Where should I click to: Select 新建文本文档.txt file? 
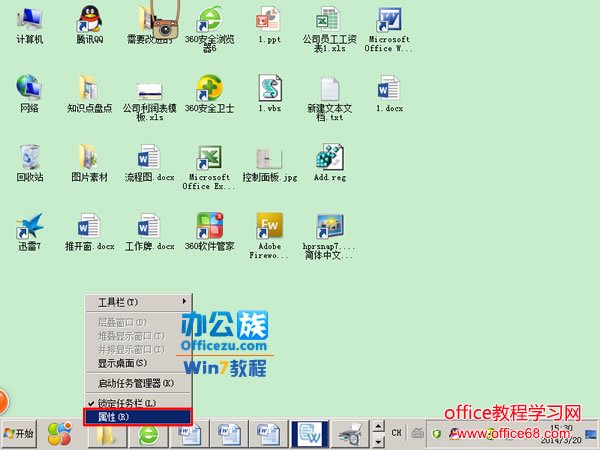click(x=329, y=98)
